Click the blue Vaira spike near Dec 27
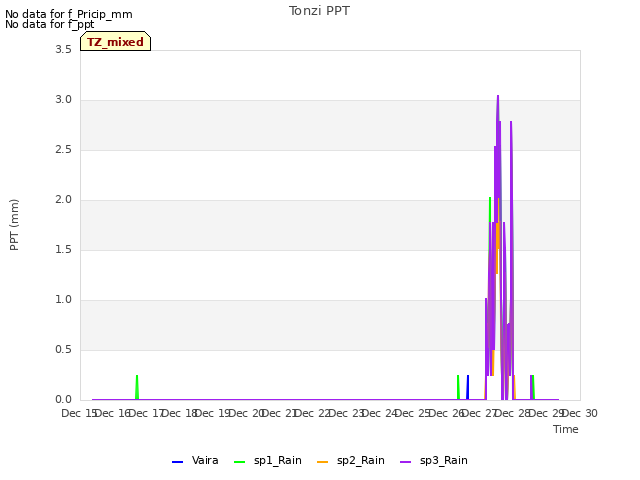The height and width of the screenshot is (480, 640). [468, 387]
